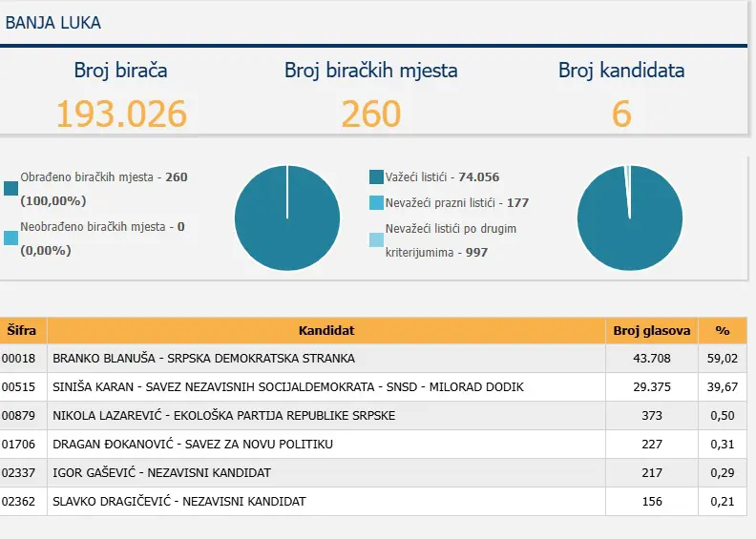Click the % column header
756x539 pixels.
click(x=722, y=330)
